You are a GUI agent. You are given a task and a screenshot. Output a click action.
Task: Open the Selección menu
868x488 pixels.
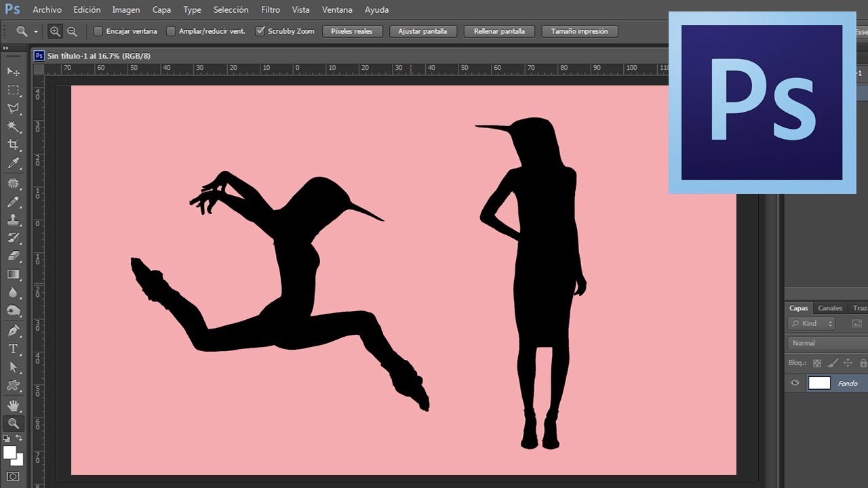231,9
